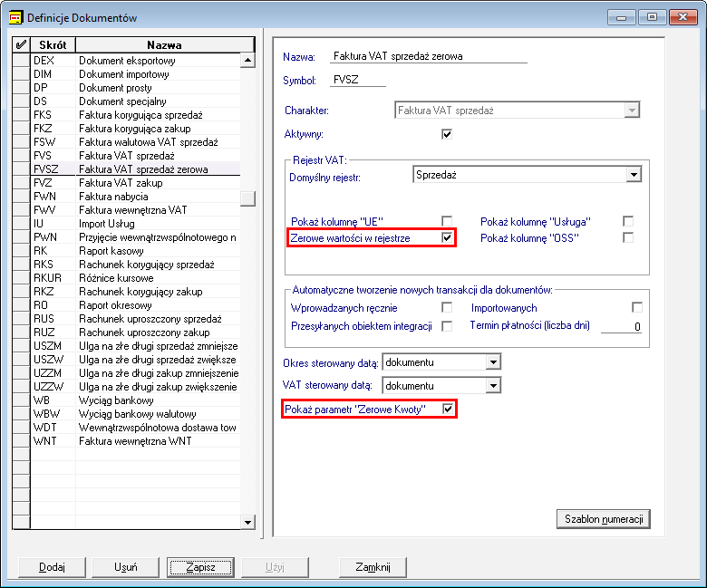Toggle Pokaż parametr "Zerowe Kwoty" checkbox
Viewport: 707px width, 588px height.
447,410
